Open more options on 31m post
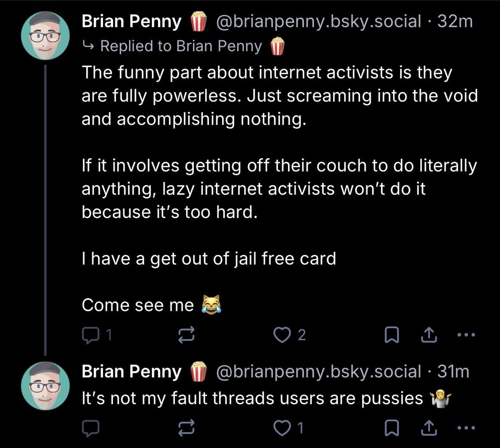Viewport: 500px width, 448px height. pos(466,428)
